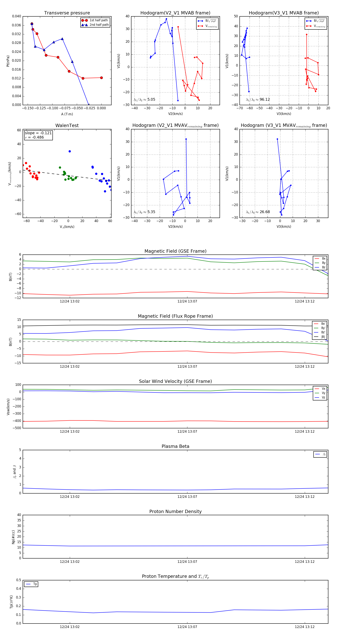351x644 pixels.
Task: Click the 'r = -0.486' annotation
Action: click(x=35, y=137)
